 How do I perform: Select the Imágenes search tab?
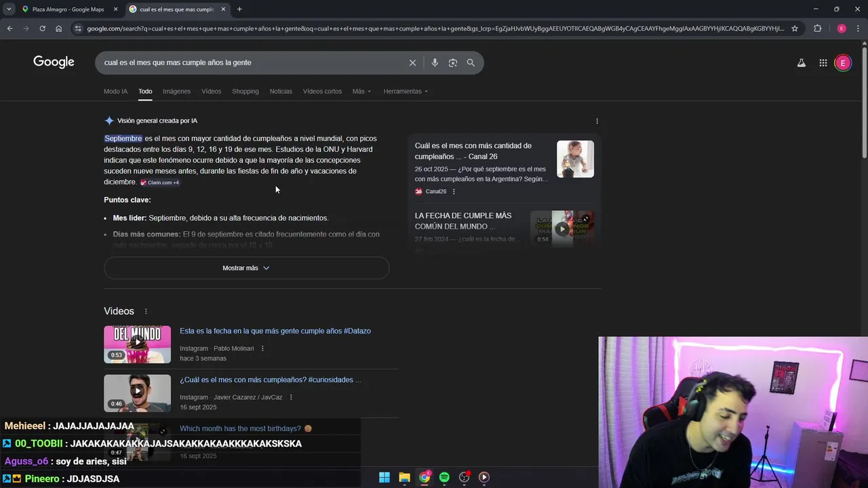(x=176, y=91)
